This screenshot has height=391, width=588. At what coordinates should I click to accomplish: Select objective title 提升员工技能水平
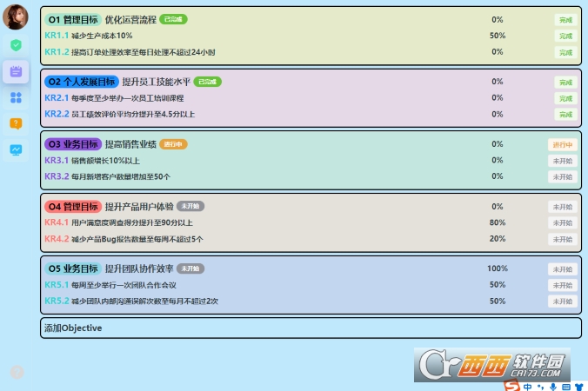(157, 82)
